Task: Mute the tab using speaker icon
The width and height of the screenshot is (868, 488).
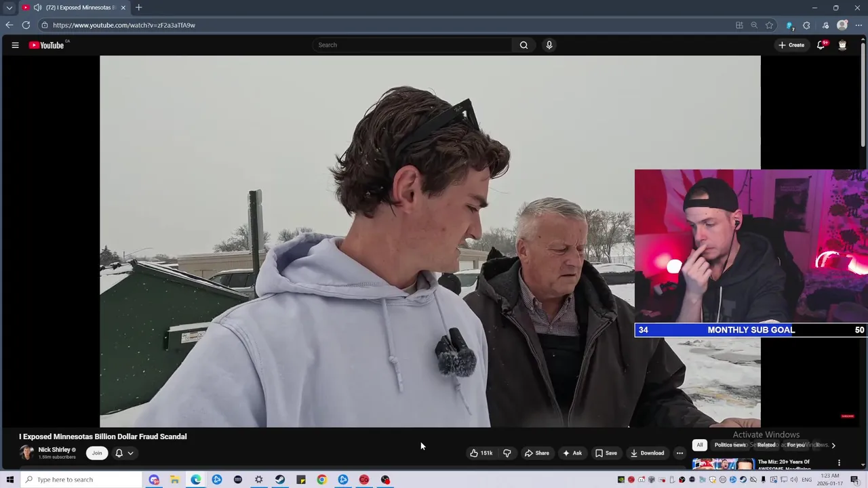Action: click(x=37, y=7)
